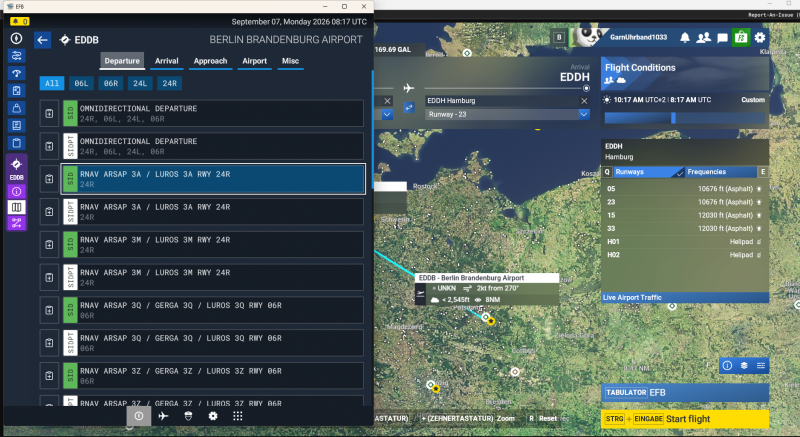Pin the highlighted RNAV ARSAP 3A SID chart

[x=49, y=179]
